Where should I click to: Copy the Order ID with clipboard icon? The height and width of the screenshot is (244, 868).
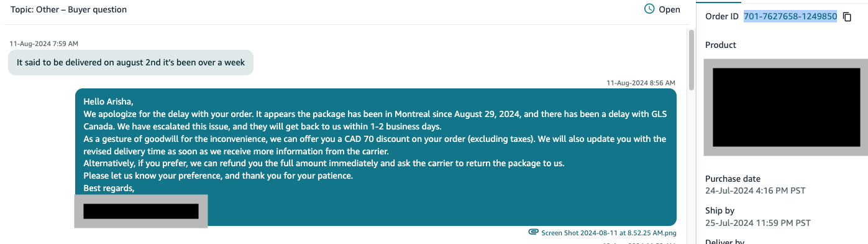tap(847, 17)
